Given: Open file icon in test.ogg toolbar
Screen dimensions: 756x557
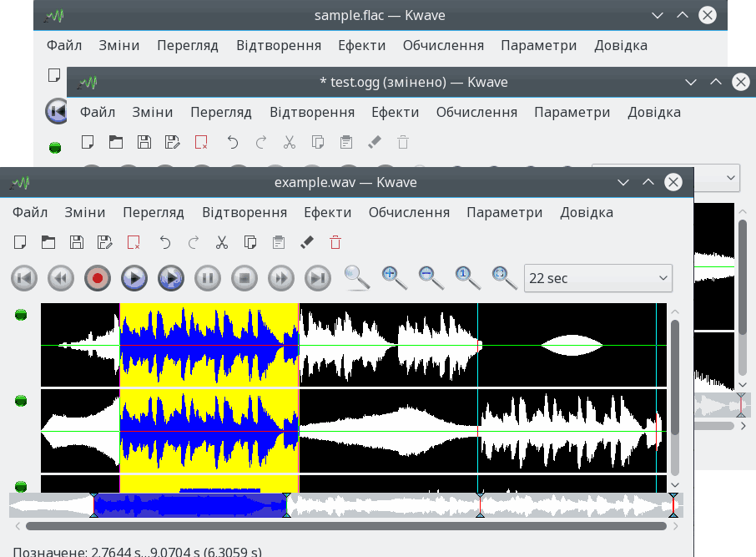Looking at the screenshot, I should click(116, 142).
